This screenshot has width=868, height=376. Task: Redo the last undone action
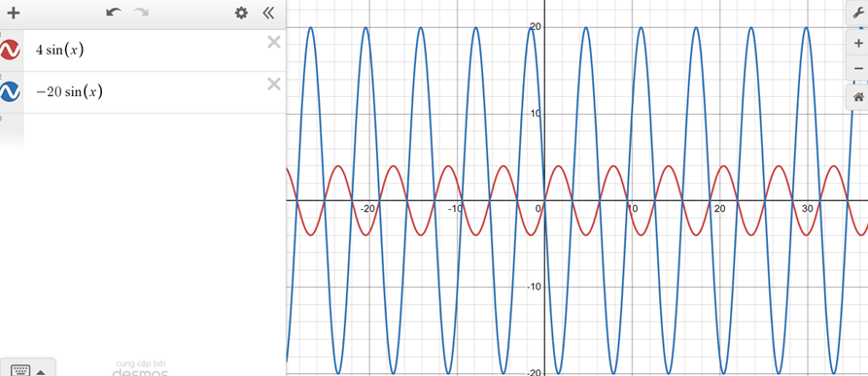(141, 13)
